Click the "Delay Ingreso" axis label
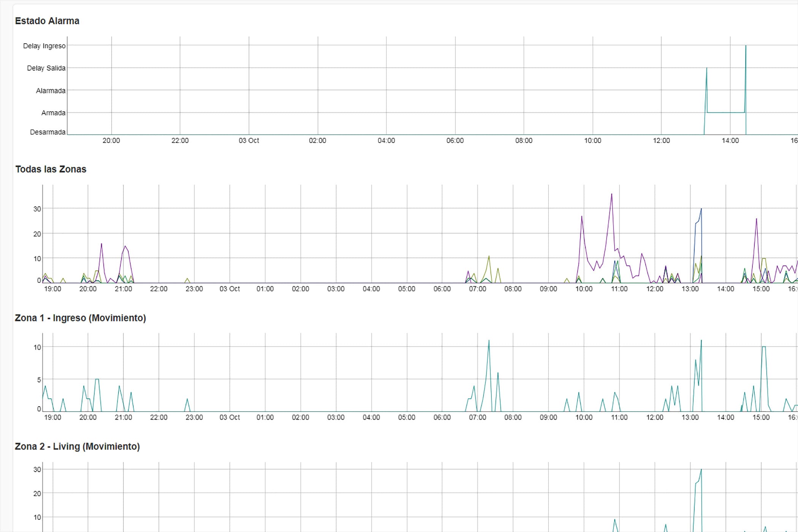The image size is (798, 532). (44, 46)
